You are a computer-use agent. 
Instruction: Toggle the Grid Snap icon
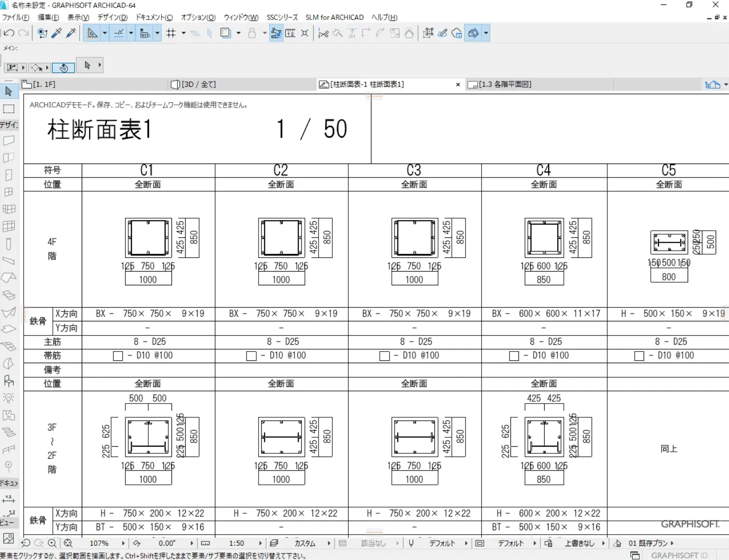(171, 33)
